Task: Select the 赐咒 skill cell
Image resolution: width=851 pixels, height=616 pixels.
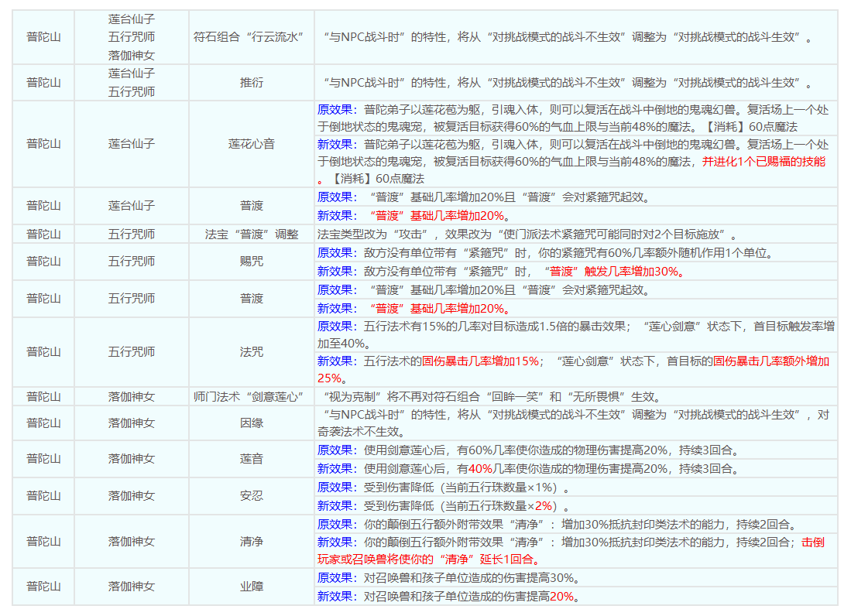Action: tap(252, 262)
